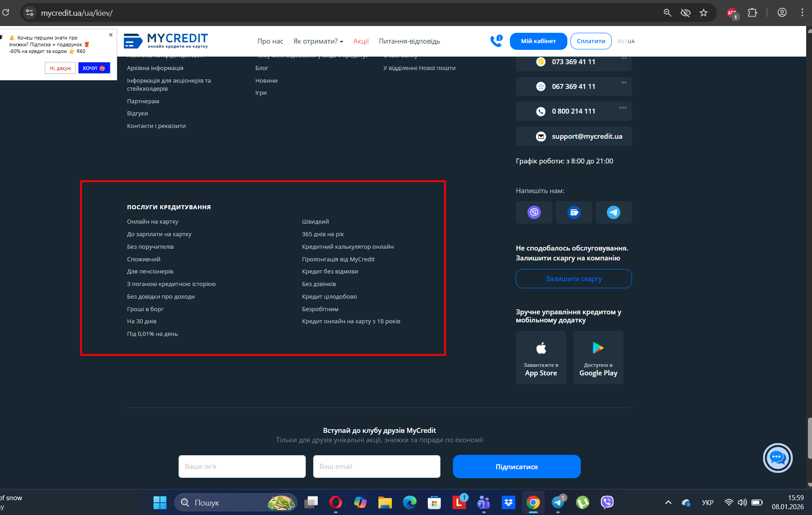Click 'Підписатися' button
Viewport: 812px width, 515px height.
tap(517, 467)
